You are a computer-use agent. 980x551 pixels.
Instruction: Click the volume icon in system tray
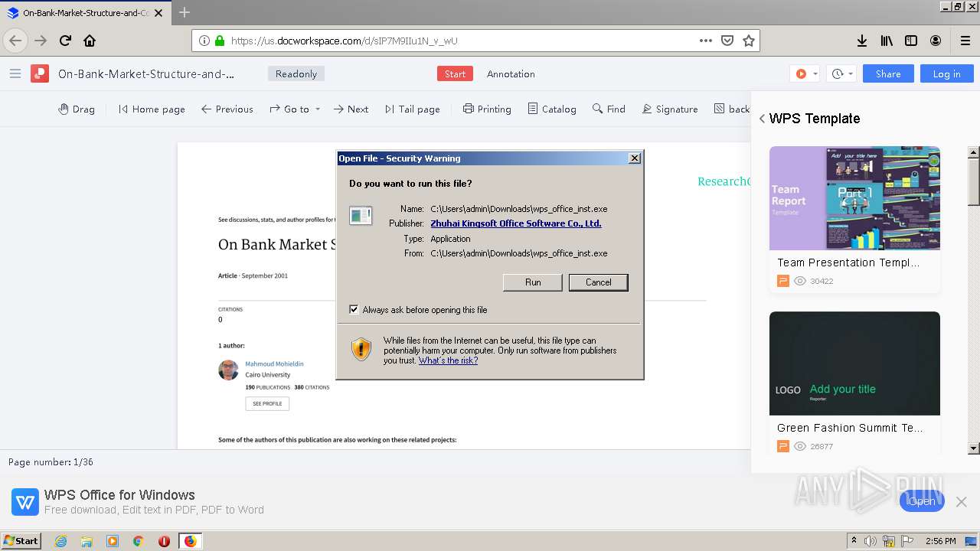pyautogui.click(x=871, y=541)
